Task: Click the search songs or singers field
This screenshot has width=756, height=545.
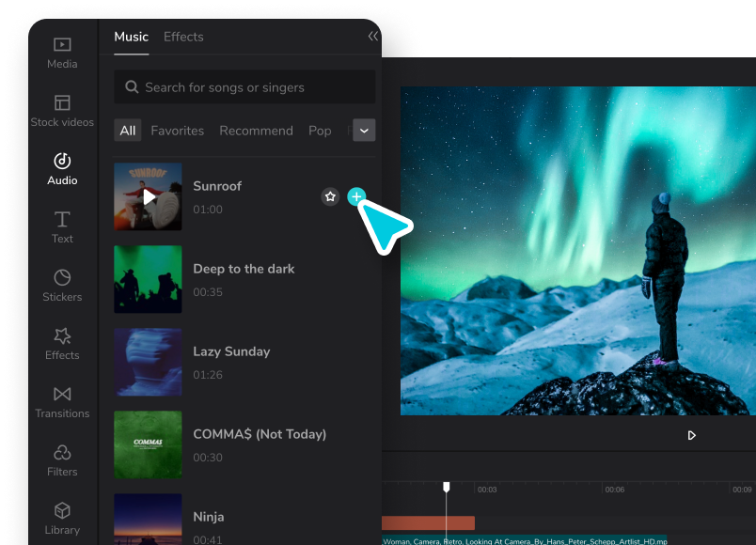Action: [x=244, y=87]
